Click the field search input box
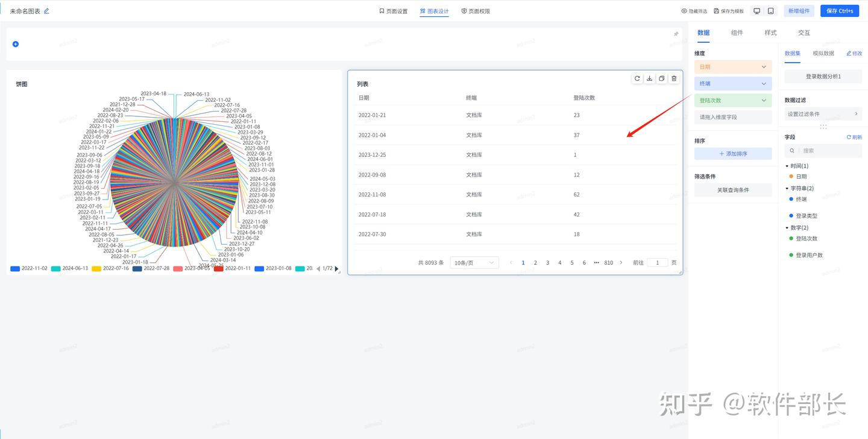Screen dimensions: 868x439 point(823,151)
